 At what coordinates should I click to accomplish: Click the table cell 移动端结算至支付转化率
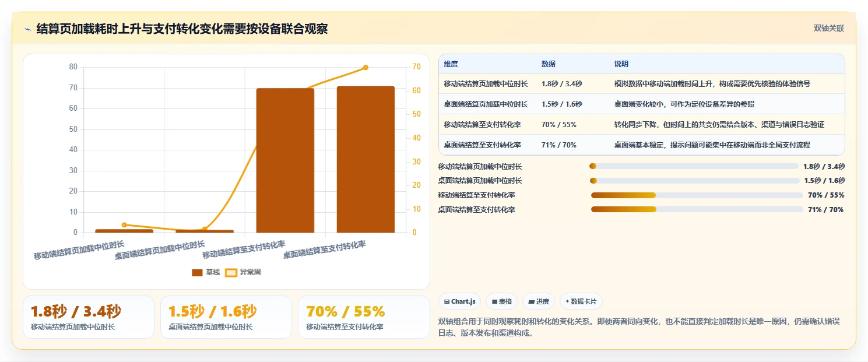point(482,125)
